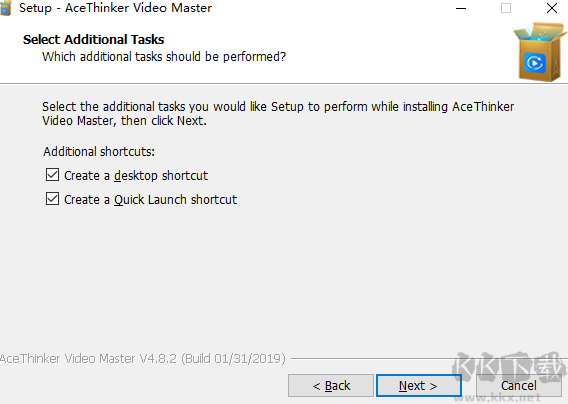Viewport: 568px width, 404px height.
Task: Click the 'Select Additional Tasks' heading
Action: pos(93,39)
